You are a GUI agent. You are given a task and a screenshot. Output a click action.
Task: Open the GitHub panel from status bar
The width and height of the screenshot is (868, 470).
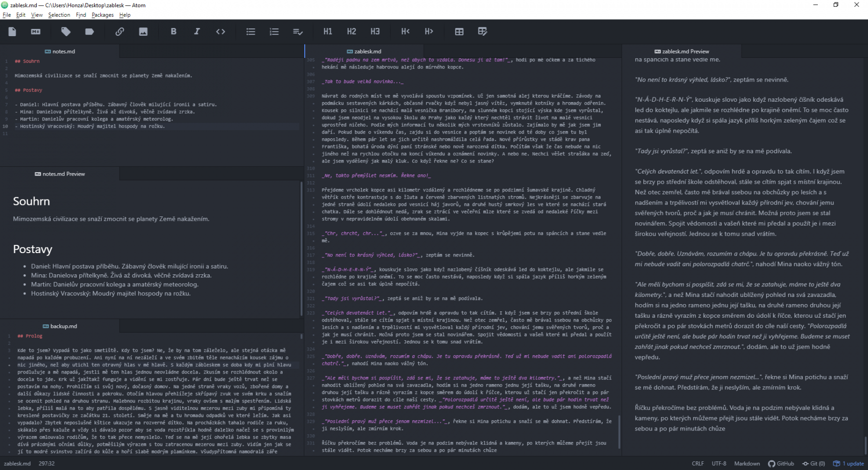[x=781, y=464]
